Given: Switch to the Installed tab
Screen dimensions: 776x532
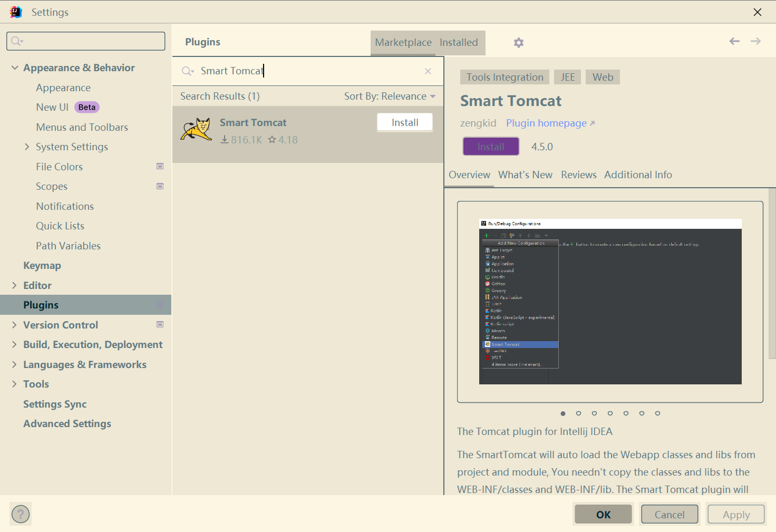Looking at the screenshot, I should [x=459, y=43].
